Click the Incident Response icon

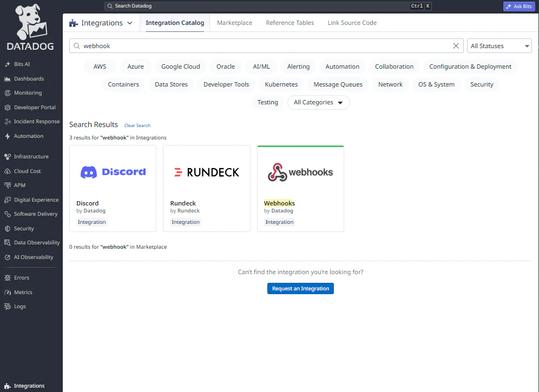[8, 121]
